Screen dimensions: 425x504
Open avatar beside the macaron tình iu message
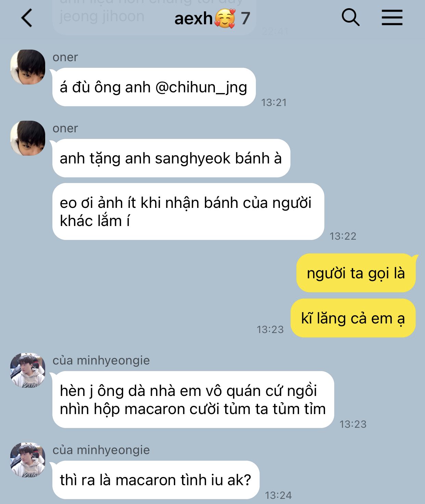28,460
